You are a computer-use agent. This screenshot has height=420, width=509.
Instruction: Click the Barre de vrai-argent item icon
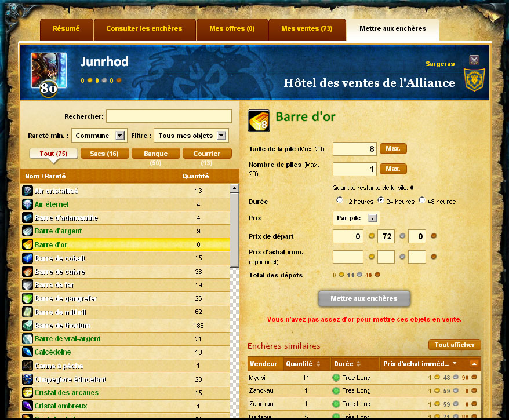pyautogui.click(x=27, y=339)
